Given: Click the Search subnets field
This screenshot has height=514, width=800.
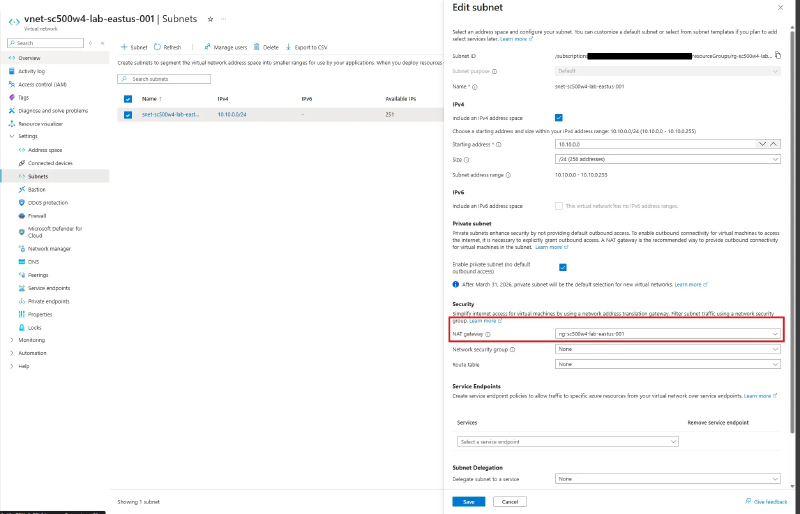Looking at the screenshot, I should click(164, 79).
